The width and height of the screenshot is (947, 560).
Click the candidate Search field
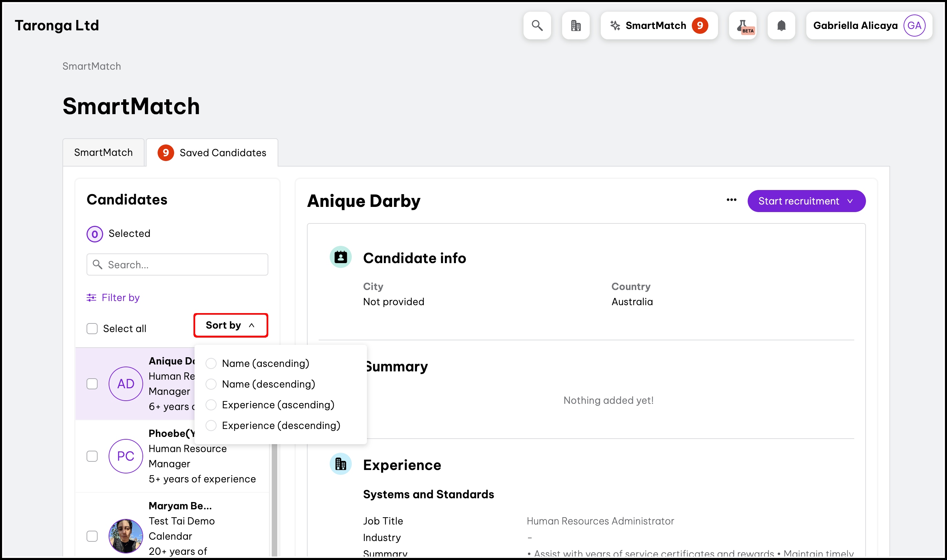[x=177, y=264]
